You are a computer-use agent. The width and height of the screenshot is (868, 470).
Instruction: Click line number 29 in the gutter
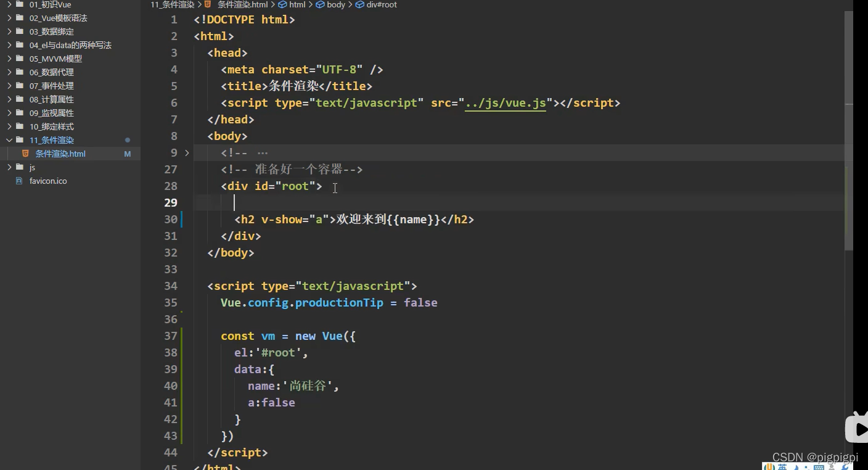click(x=170, y=202)
